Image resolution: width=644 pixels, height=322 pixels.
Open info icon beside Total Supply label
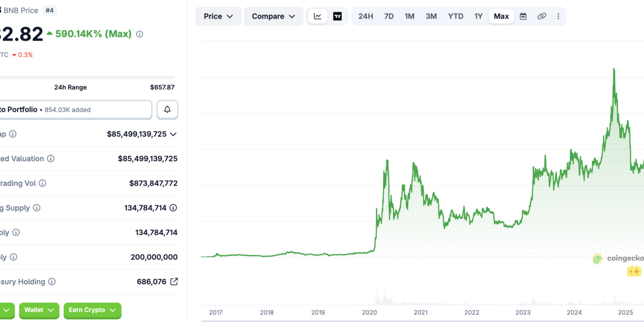tap(16, 232)
